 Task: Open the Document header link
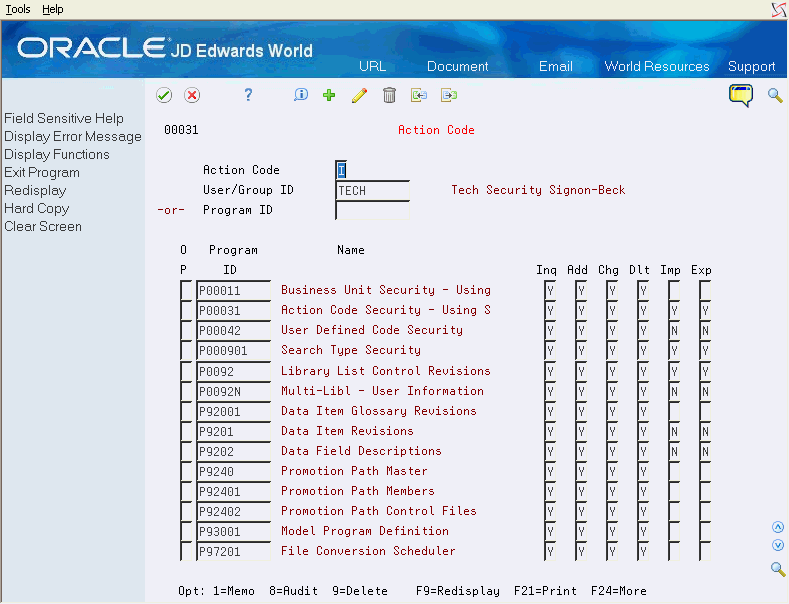coord(457,66)
